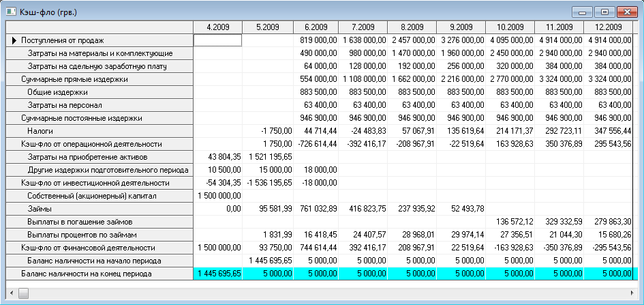Click operating cash flow cell -726 614,44

pyautogui.click(x=316, y=144)
